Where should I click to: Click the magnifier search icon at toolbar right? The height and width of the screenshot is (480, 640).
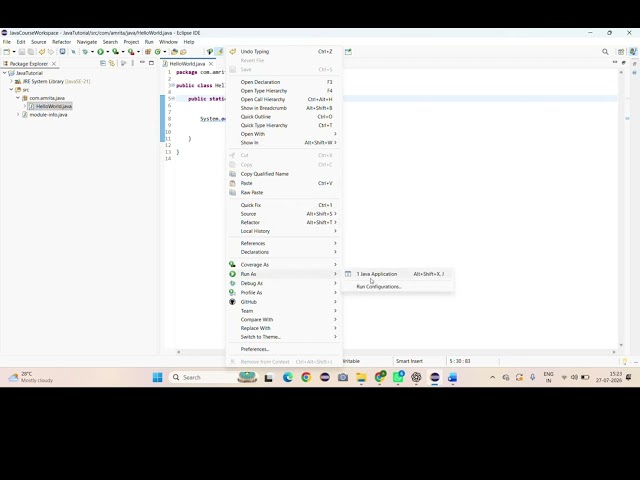pyautogui.click(x=605, y=52)
